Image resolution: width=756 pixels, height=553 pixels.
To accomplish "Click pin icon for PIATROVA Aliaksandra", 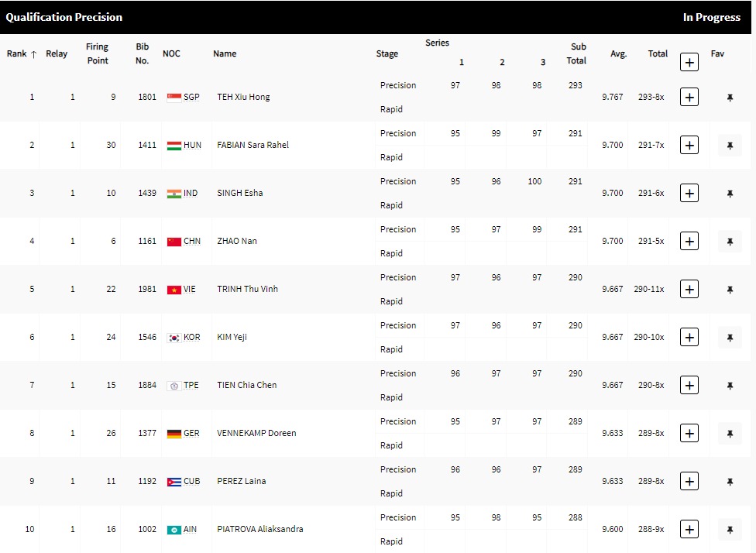I will pyautogui.click(x=730, y=529).
